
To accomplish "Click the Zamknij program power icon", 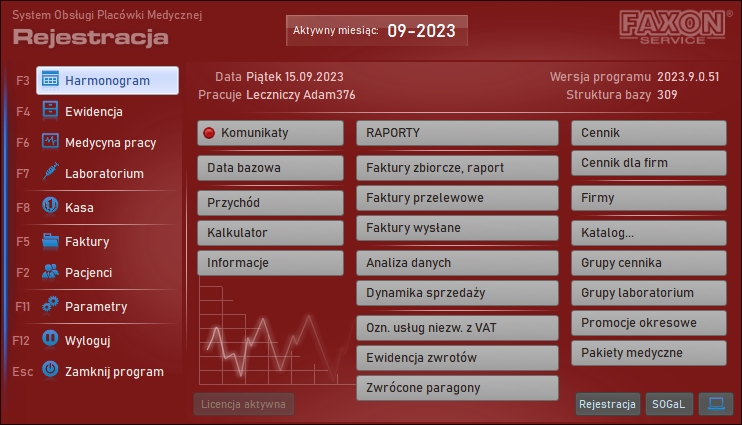I will click(50, 371).
